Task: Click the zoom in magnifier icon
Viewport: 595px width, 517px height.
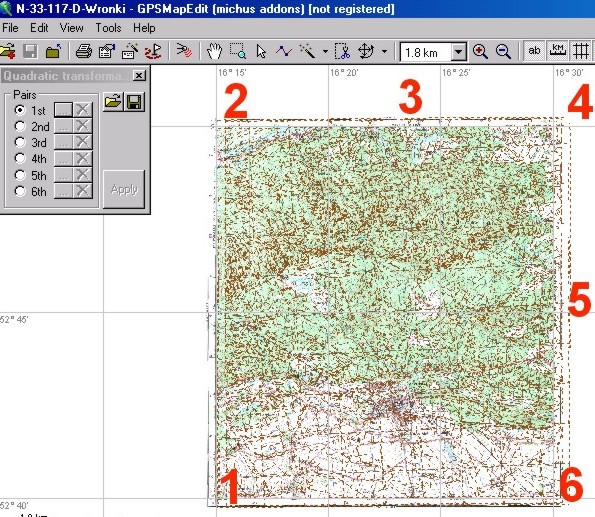Action: coord(480,51)
